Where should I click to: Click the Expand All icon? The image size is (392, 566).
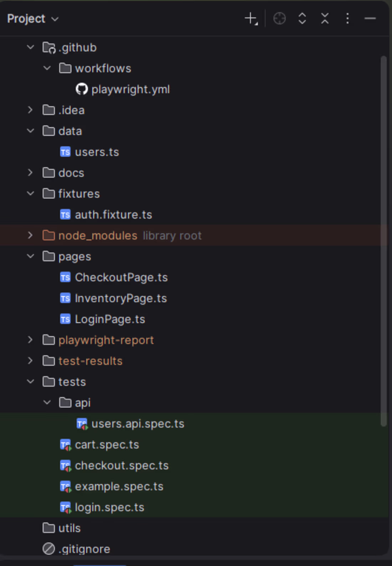click(302, 19)
